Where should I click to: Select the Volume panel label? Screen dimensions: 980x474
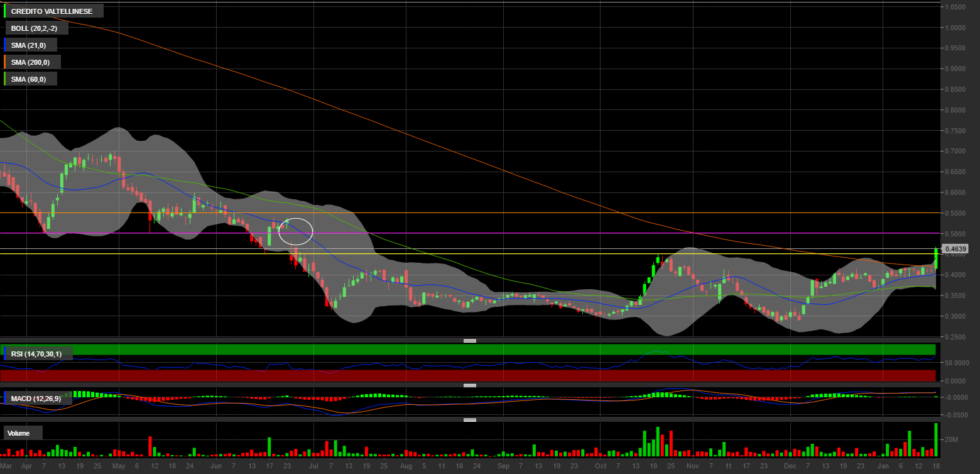(23, 433)
